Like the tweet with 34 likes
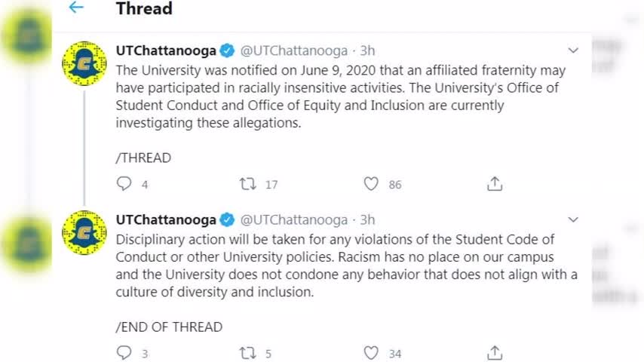The image size is (644, 362). (371, 353)
